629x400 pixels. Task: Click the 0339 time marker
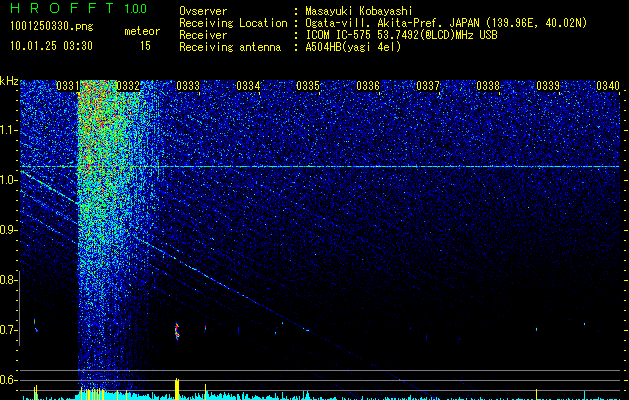(548, 86)
